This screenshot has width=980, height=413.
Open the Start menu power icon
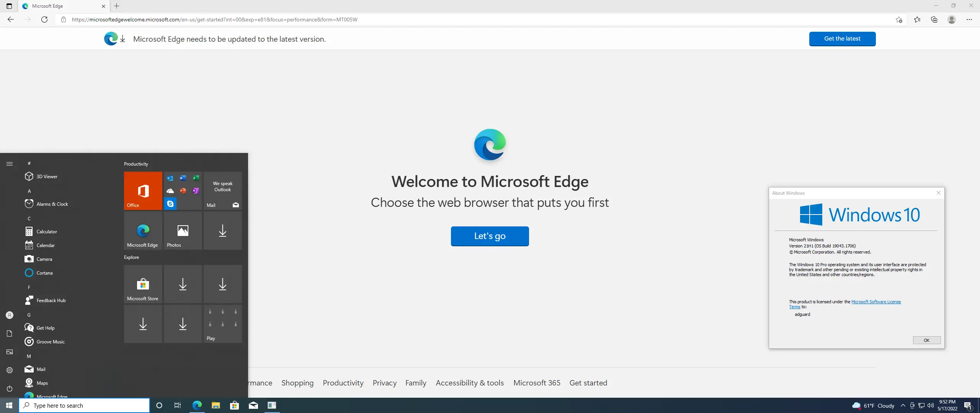(x=10, y=389)
